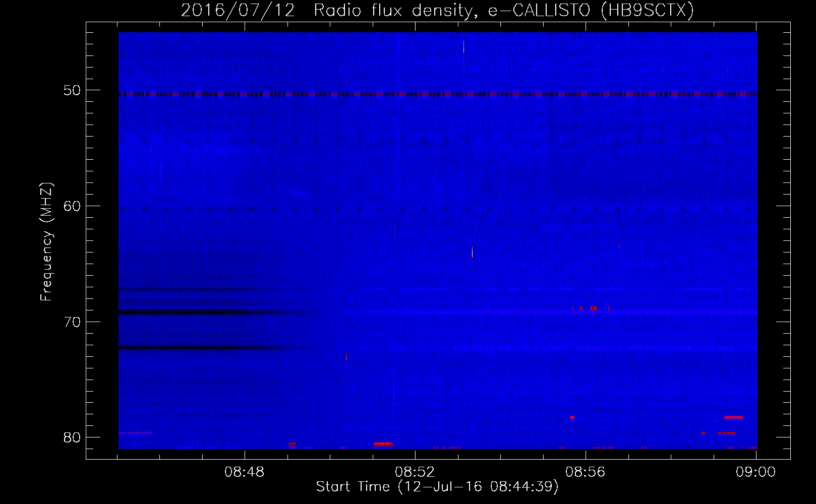Click the Frequency (MHZ) axis title
This screenshot has height=504, width=816.
coord(46,242)
